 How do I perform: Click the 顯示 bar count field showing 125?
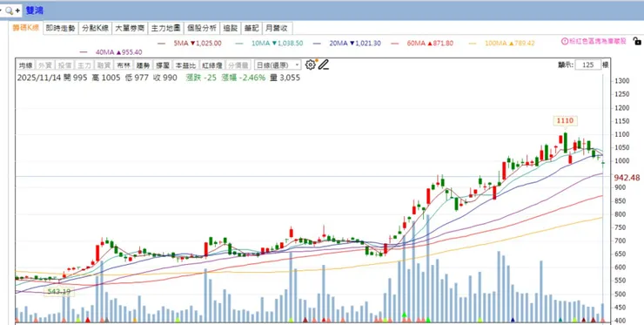click(x=588, y=65)
